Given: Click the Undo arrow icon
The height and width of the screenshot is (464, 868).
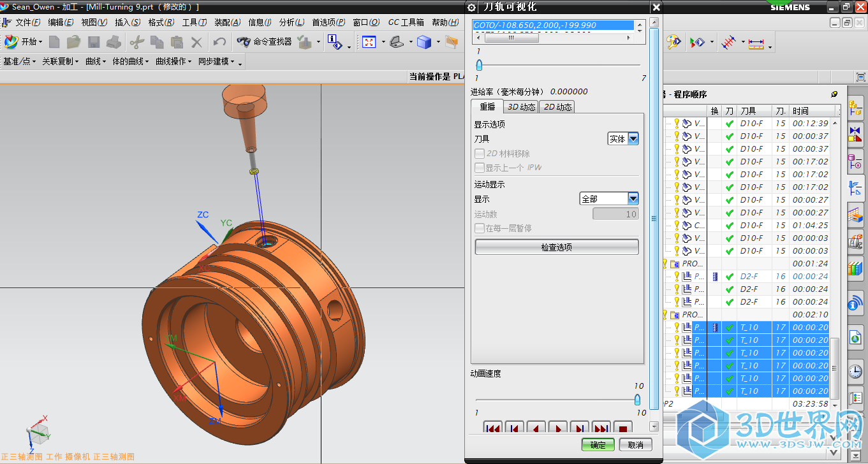Looking at the screenshot, I should (x=219, y=42).
